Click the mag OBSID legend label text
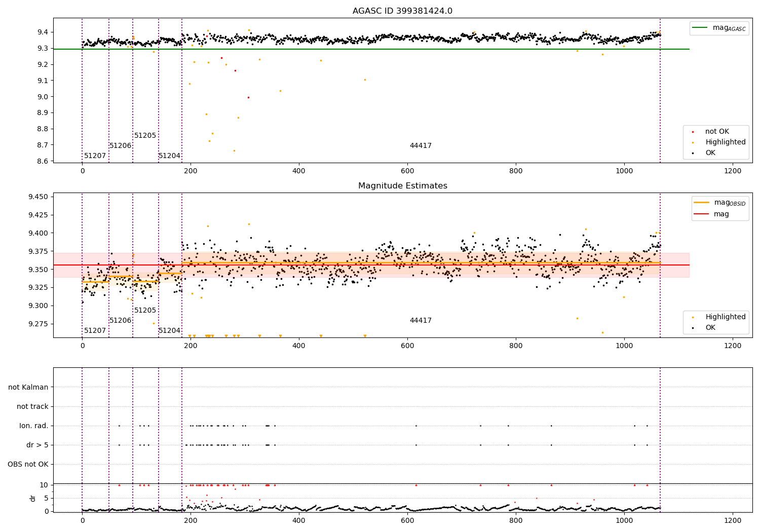 730,203
